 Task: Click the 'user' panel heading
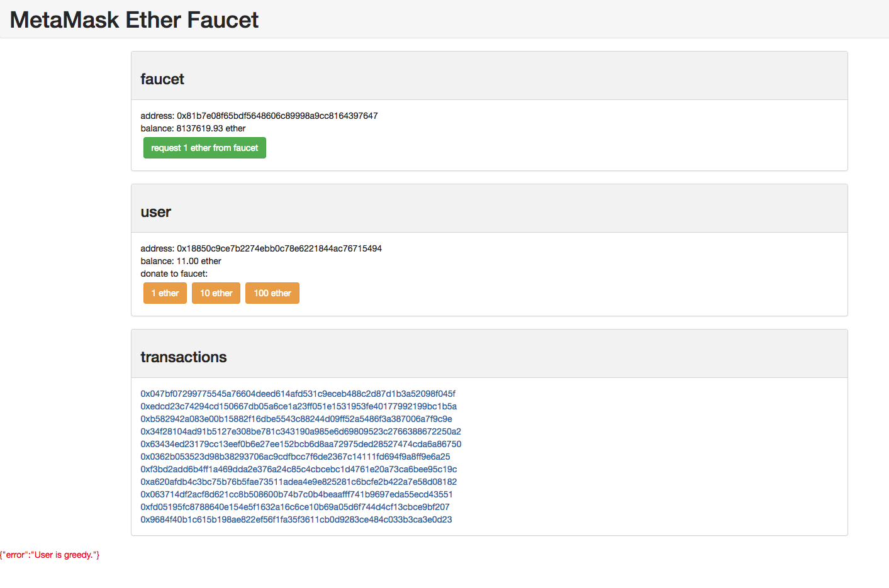click(155, 212)
